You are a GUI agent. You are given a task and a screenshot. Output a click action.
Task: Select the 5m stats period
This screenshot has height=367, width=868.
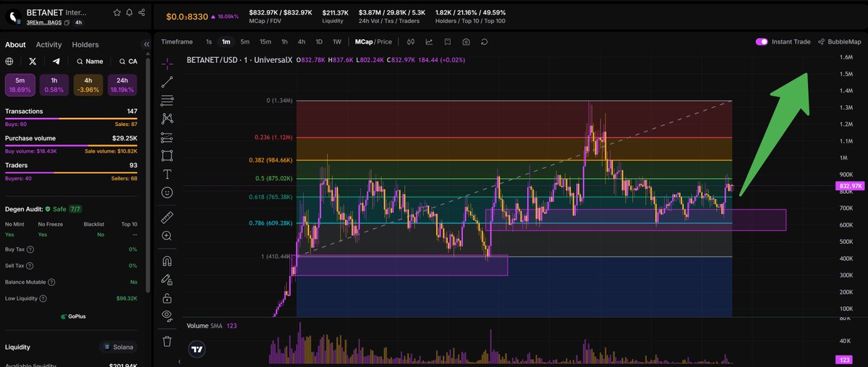20,85
